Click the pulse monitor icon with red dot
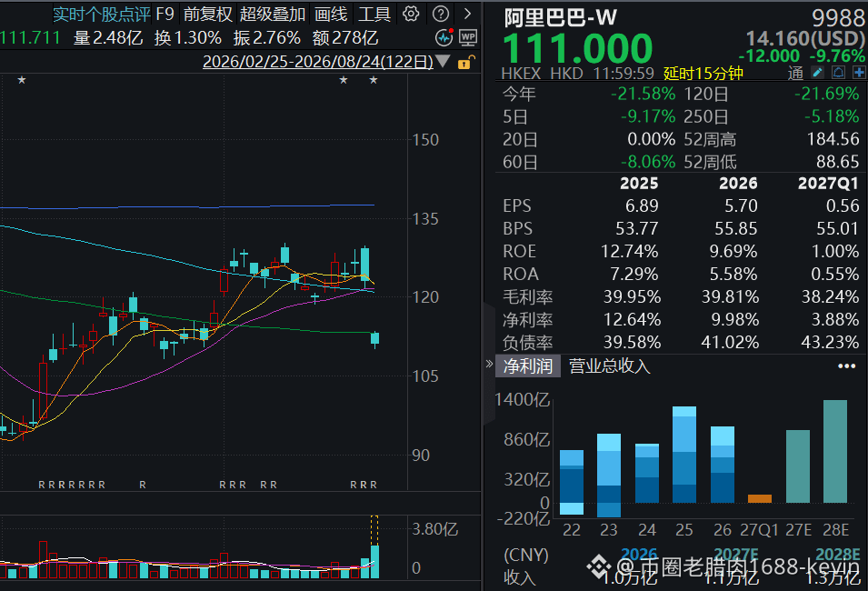 [444, 37]
